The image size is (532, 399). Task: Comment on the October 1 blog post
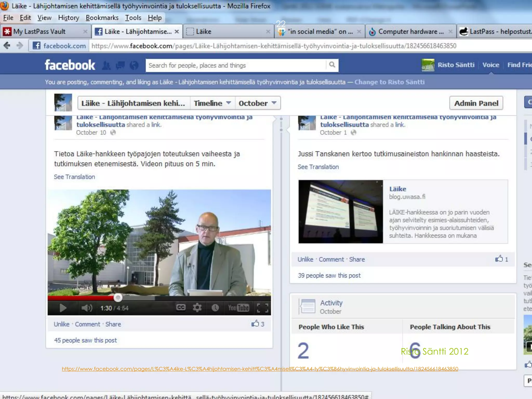(331, 259)
